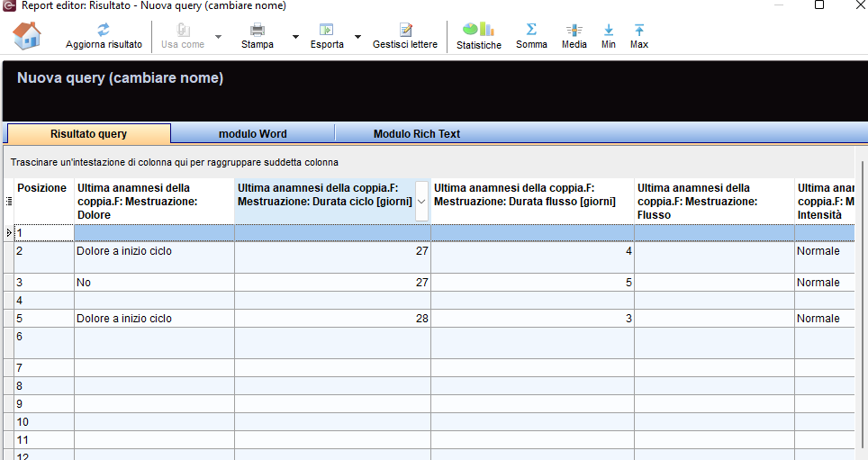
Task: Sort by Mestruazione: Flusso column header
Action: 714,202
